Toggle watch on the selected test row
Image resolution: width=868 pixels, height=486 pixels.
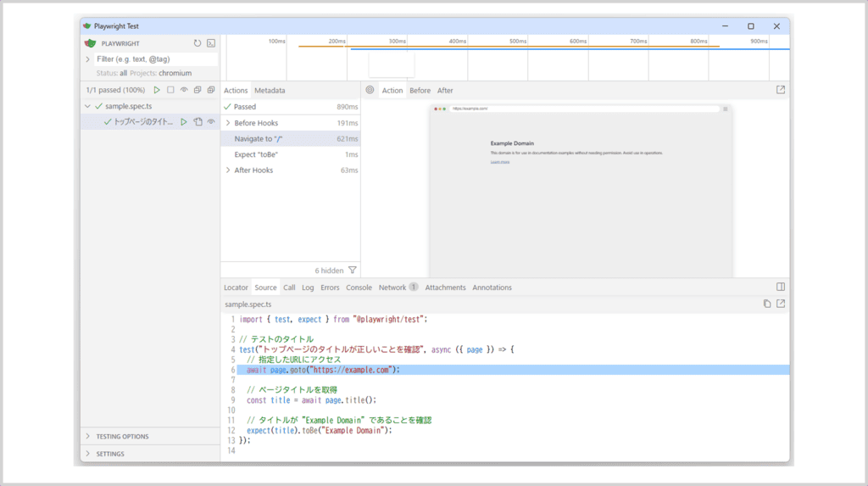coord(211,122)
